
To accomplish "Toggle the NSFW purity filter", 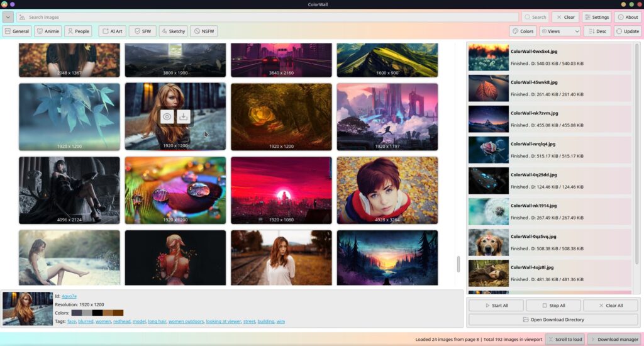I will (204, 31).
